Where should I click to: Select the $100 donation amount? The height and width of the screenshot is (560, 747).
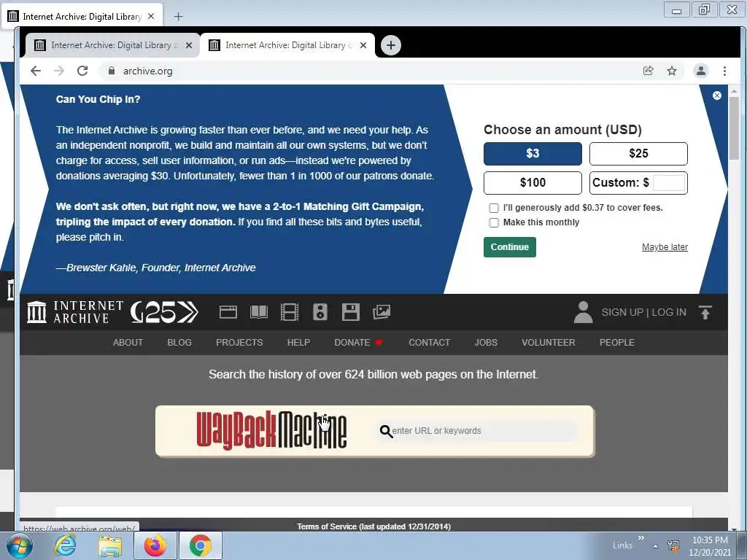pyautogui.click(x=533, y=183)
